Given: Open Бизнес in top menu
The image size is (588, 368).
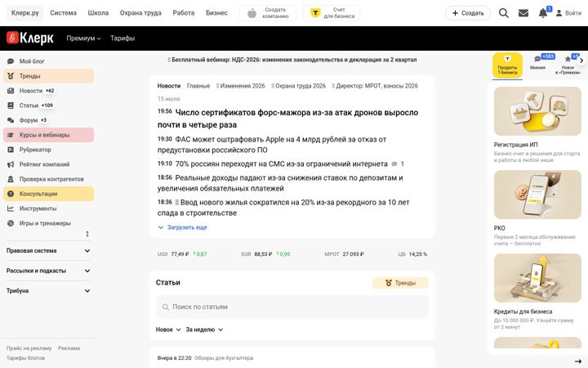Looking at the screenshot, I should coord(216,13).
